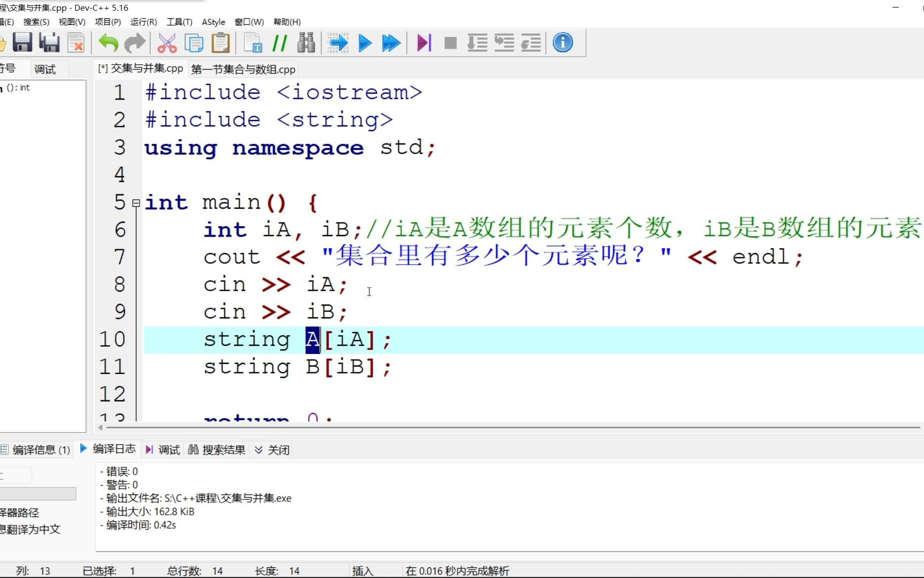Open the 搜索结果 bottom tab
Image resolution: width=924 pixels, height=578 pixels.
(217, 450)
